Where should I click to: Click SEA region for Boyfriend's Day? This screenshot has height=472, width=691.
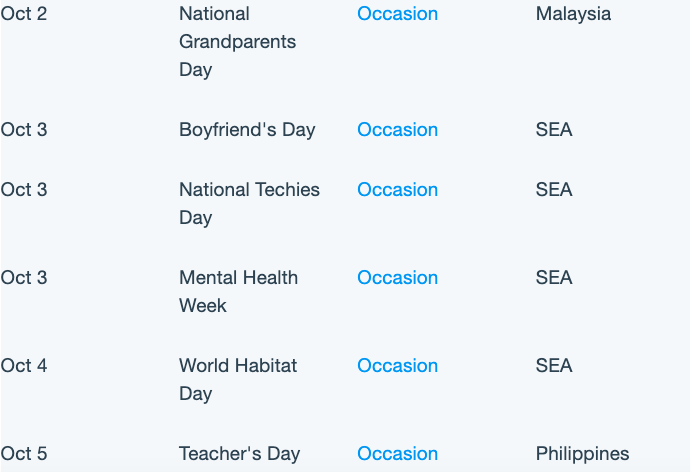click(x=554, y=130)
